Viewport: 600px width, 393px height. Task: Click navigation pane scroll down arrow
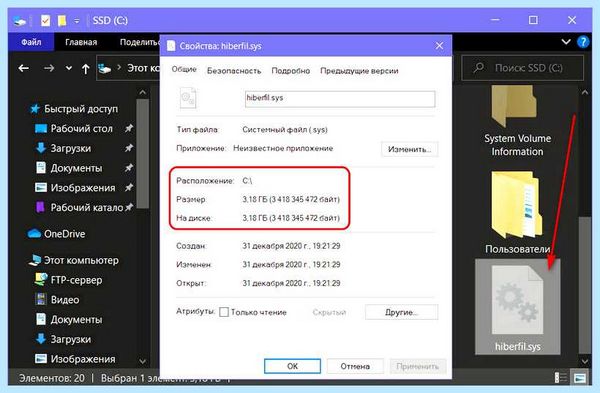click(143, 361)
